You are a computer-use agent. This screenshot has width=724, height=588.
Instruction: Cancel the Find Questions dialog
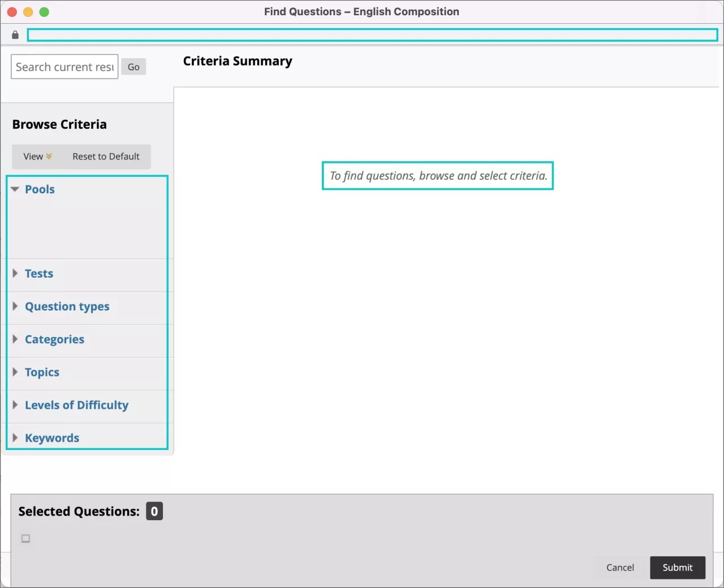pos(620,568)
